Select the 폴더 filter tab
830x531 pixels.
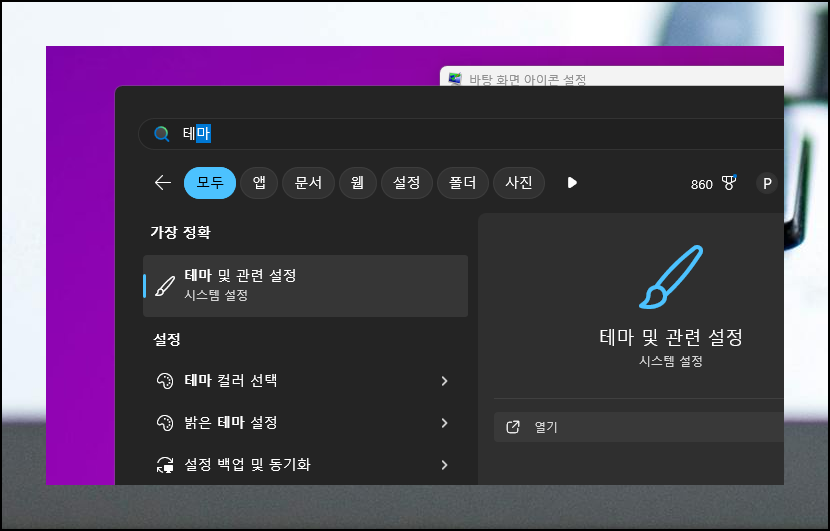tap(463, 183)
